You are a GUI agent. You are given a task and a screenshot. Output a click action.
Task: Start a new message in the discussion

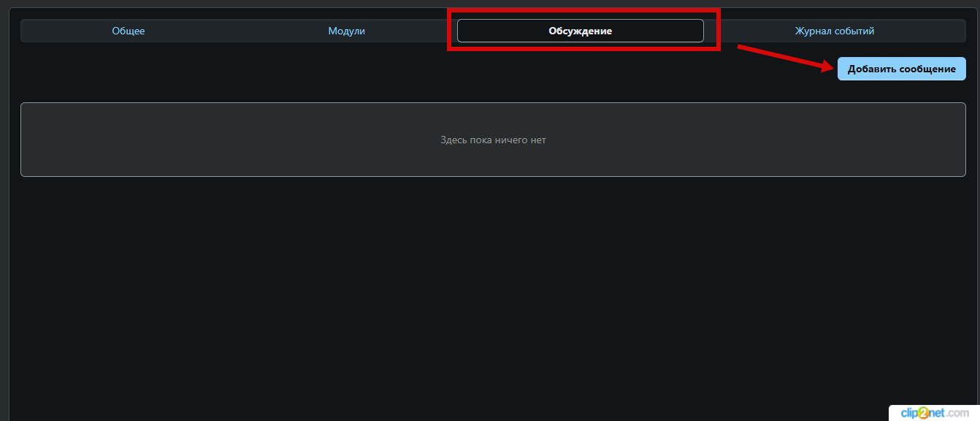pos(901,69)
